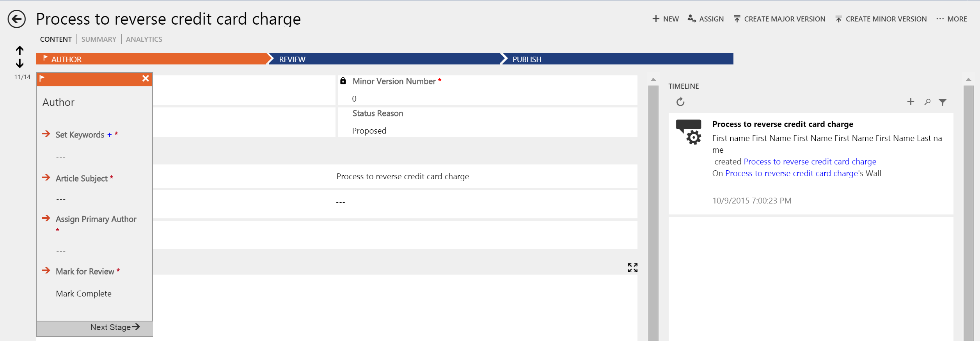Open article link in timeline post
Viewport: 980px width, 341px height.
pyautogui.click(x=810, y=162)
